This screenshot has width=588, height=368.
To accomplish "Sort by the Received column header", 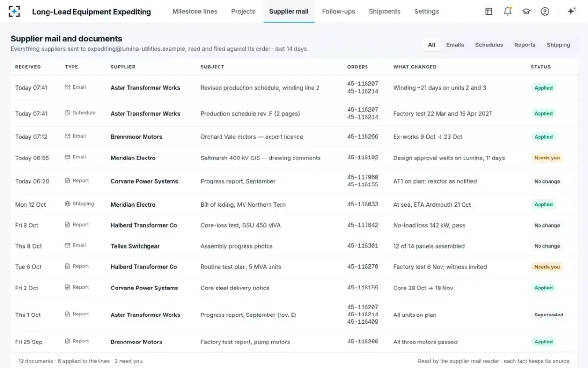I will tap(28, 67).
